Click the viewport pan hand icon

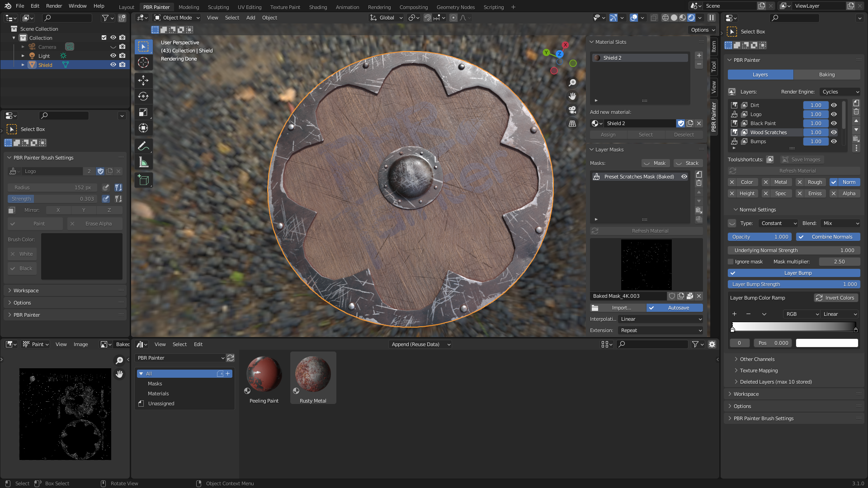572,96
